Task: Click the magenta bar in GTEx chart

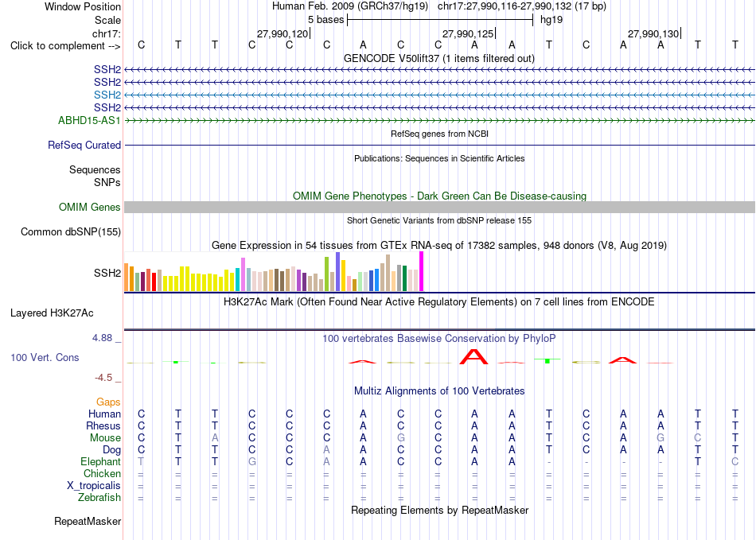Action: 422,271
